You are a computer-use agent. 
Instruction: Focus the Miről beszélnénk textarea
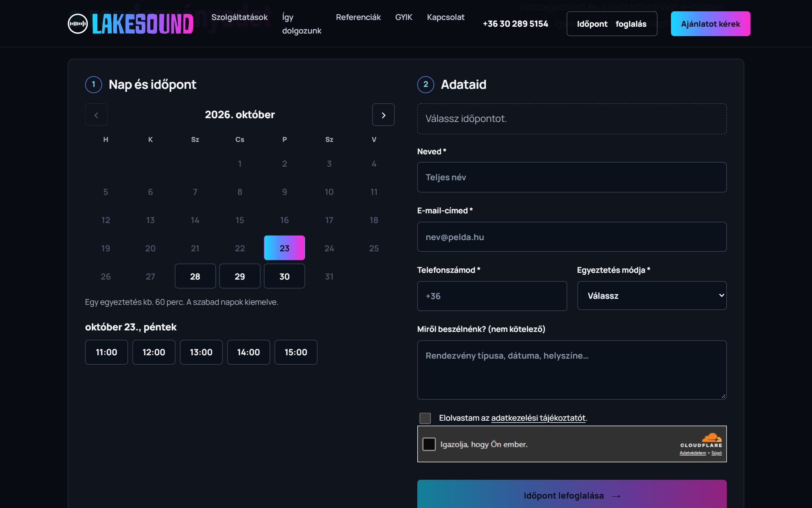[572, 370]
